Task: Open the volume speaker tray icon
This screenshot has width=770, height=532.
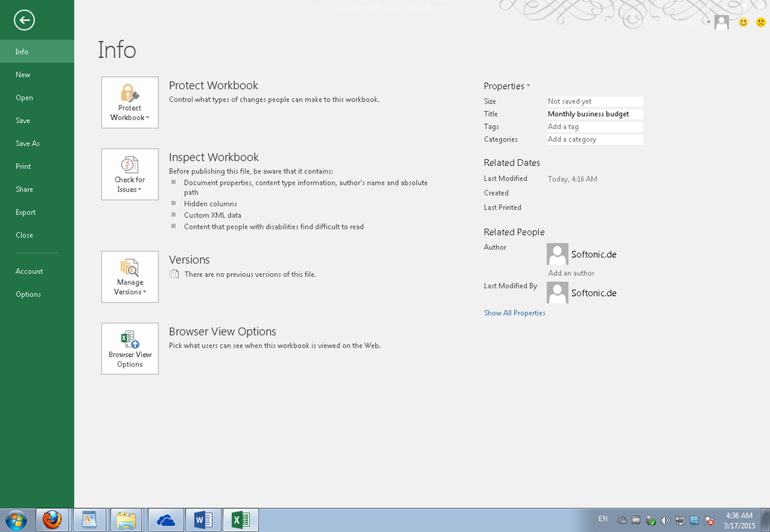Action: [x=665, y=520]
